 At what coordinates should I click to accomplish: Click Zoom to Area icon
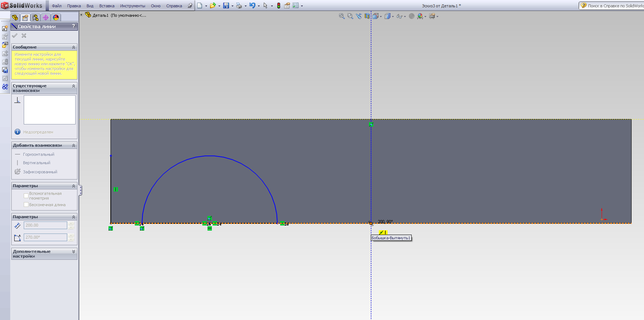tap(350, 16)
